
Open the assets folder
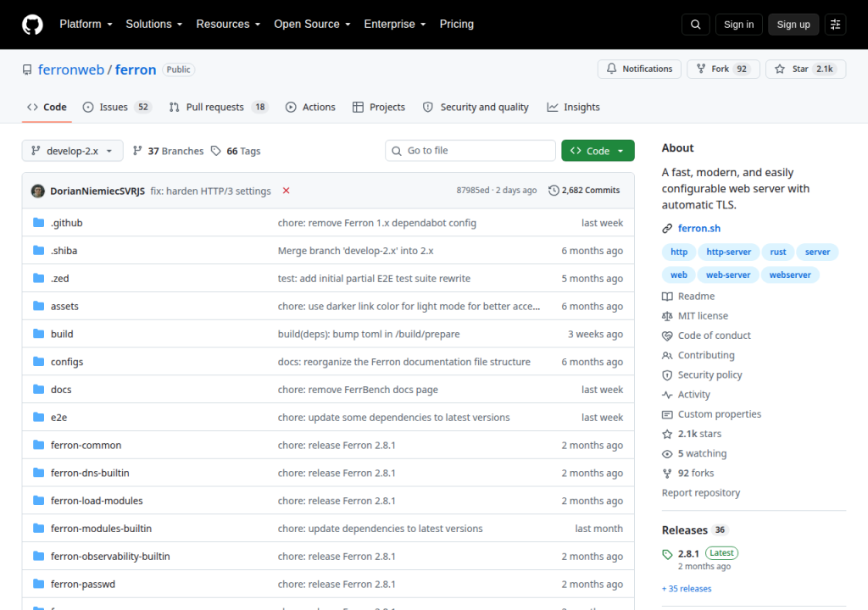64,306
